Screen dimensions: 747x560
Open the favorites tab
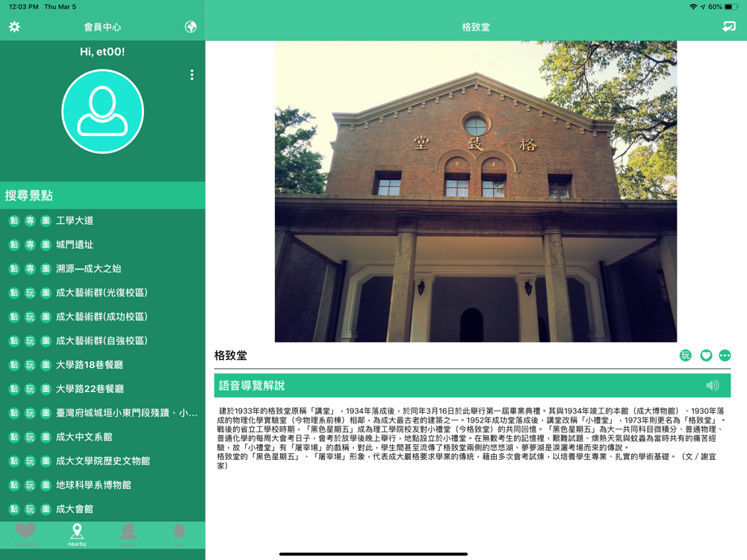pyautogui.click(x=25, y=535)
